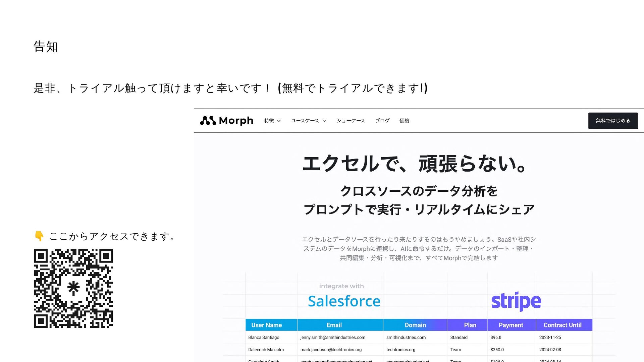This screenshot has width=644, height=362.
Task: Click the 無料ではじめる button
Action: pyautogui.click(x=613, y=121)
